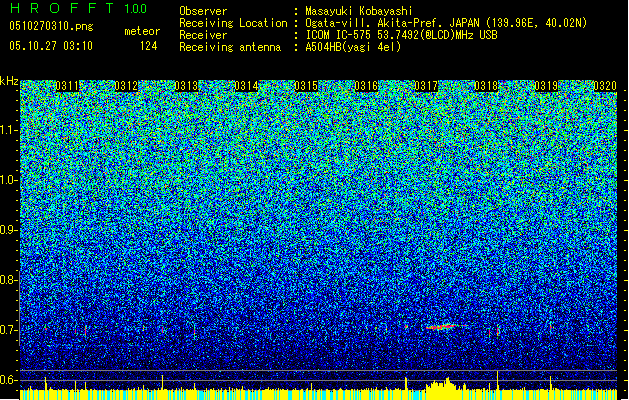Select the 0.9 frequency axis label

[9, 230]
